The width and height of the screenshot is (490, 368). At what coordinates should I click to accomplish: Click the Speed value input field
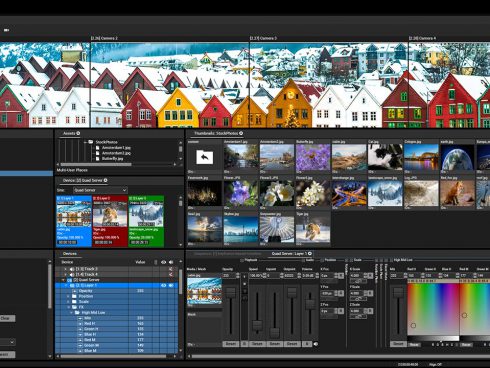click(x=256, y=276)
